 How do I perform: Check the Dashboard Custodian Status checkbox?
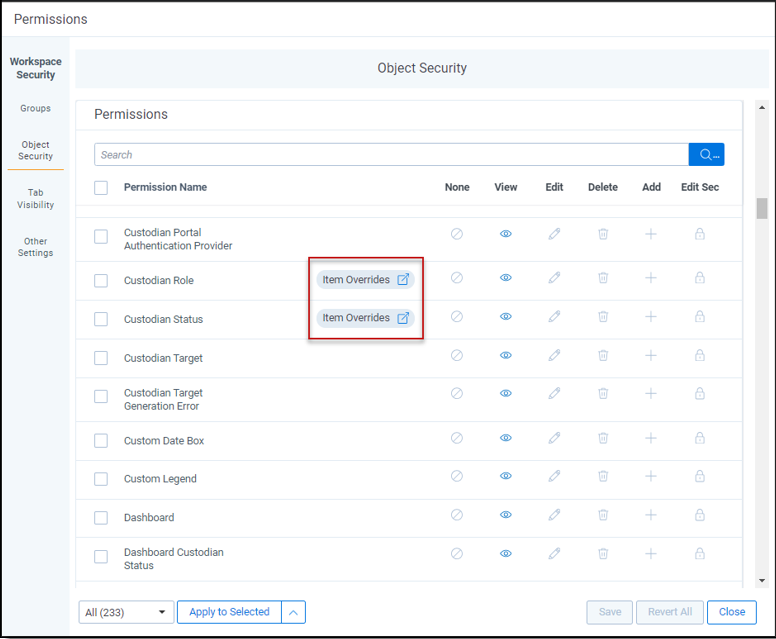pos(101,556)
